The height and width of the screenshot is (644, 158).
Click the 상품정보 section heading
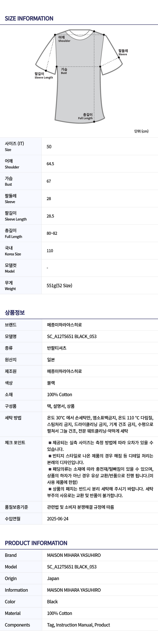click(x=15, y=312)
